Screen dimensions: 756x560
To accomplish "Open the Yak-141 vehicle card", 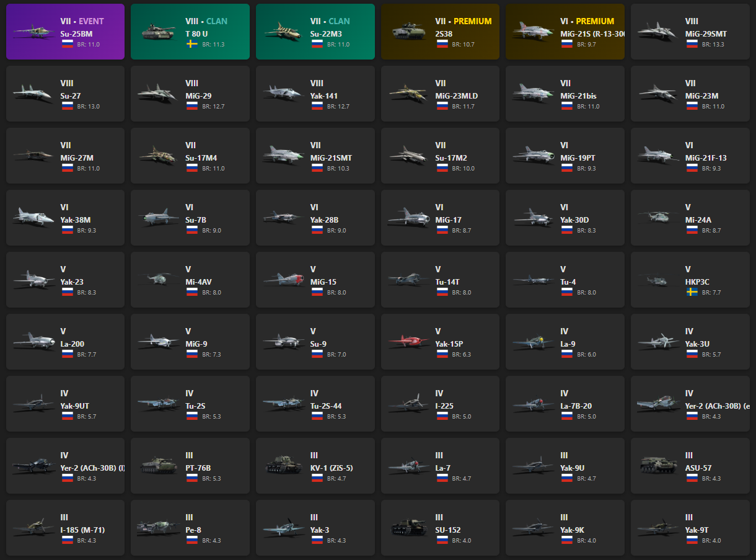I will (x=315, y=94).
